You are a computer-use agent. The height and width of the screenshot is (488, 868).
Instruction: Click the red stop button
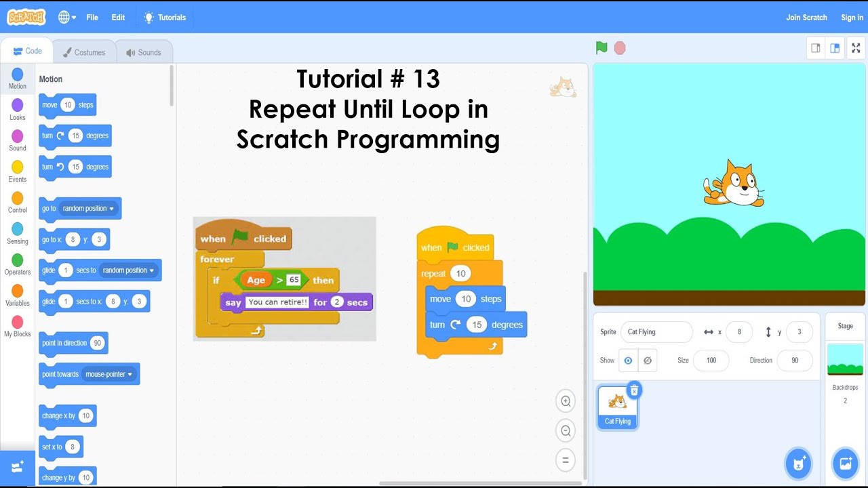pos(619,48)
